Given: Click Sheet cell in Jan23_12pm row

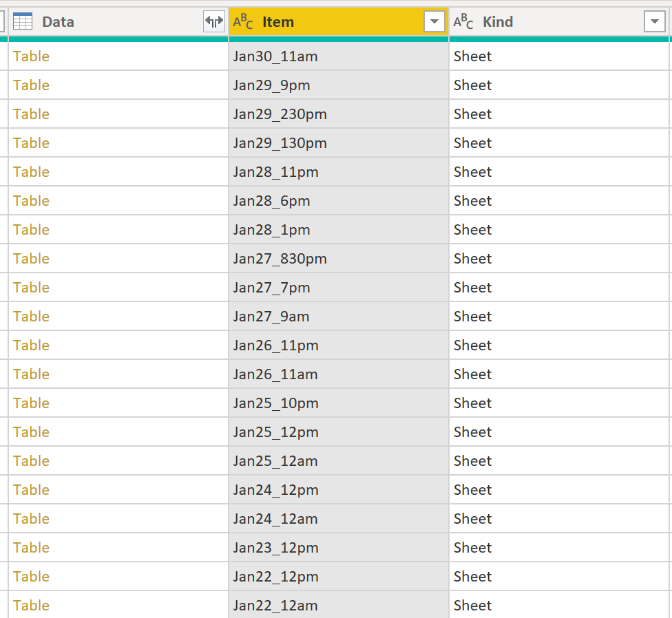Looking at the screenshot, I should point(559,548).
